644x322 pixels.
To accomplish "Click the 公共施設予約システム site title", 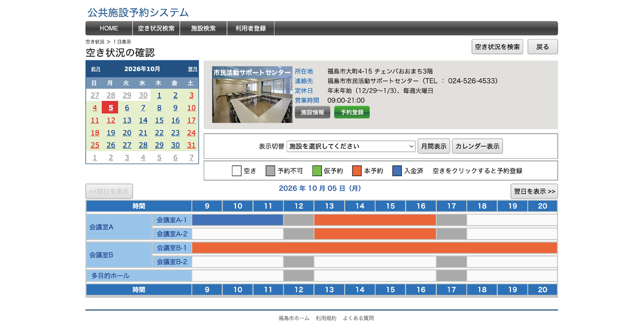I will [x=138, y=12].
